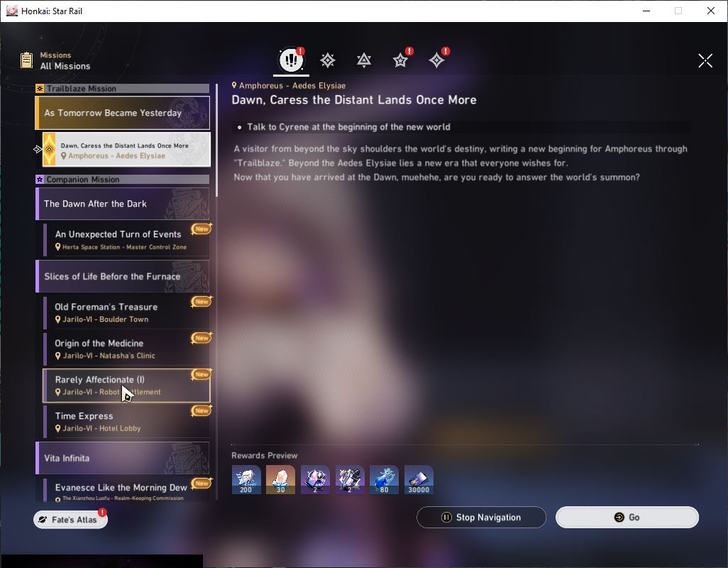Open Fate's Atlas
Viewport: 728px width, 568px height.
[70, 520]
